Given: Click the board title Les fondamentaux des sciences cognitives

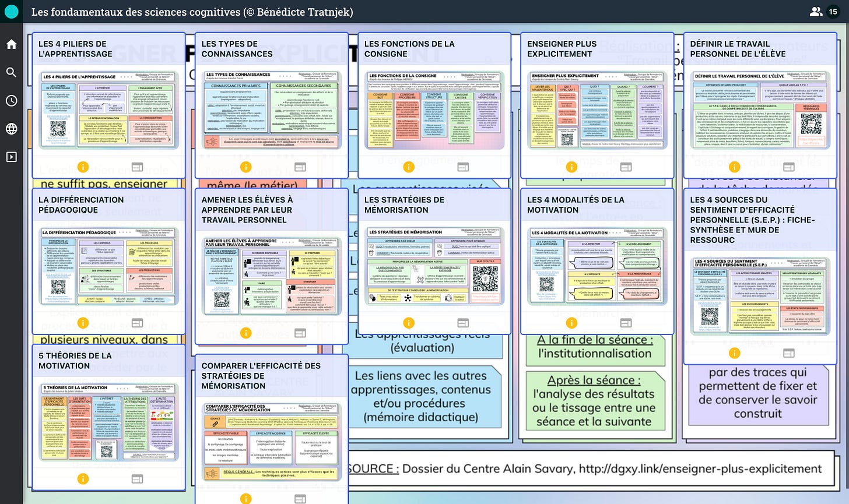Looking at the screenshot, I should 192,12.
